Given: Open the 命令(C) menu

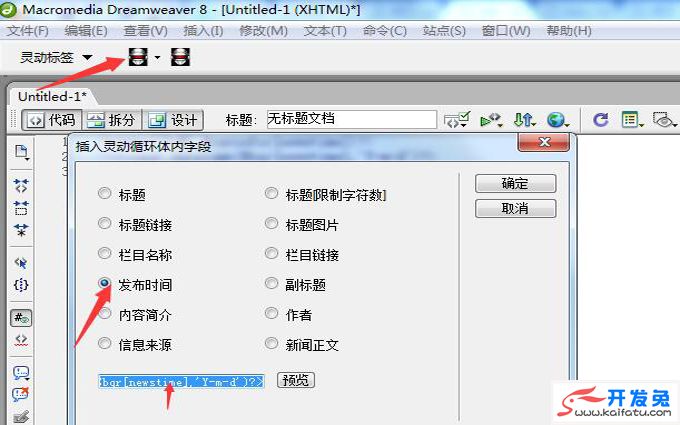Looking at the screenshot, I should pos(385,31).
